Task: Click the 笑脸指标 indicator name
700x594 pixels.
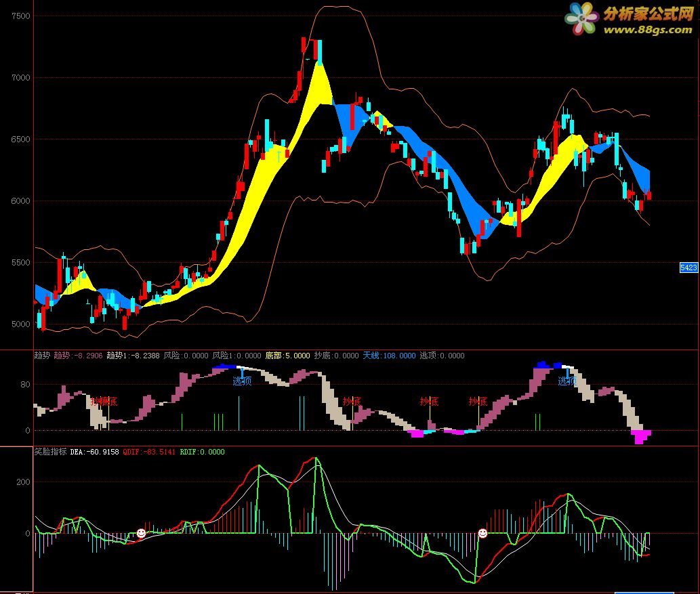Action: (x=50, y=452)
